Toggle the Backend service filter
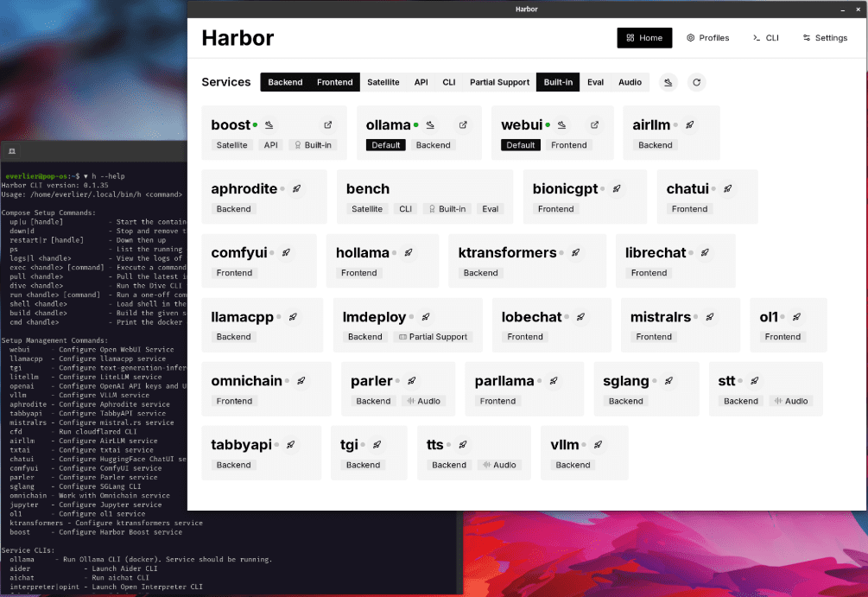The width and height of the screenshot is (868, 597). 285,82
